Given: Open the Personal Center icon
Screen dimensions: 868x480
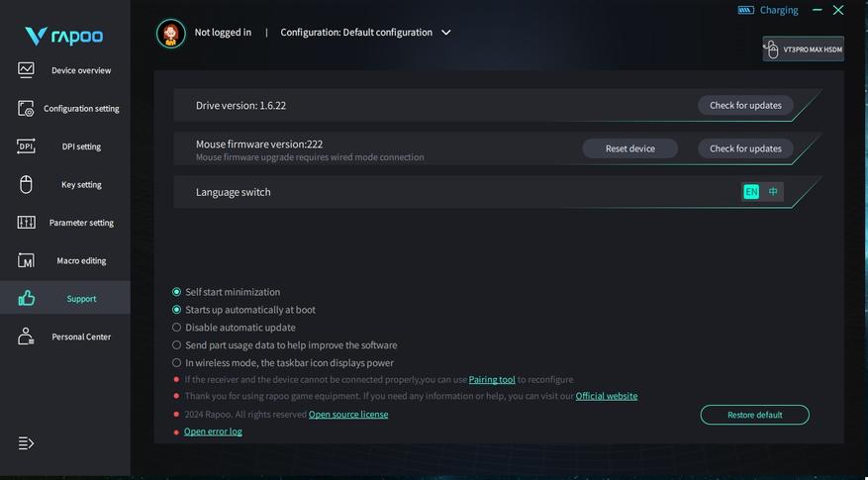Looking at the screenshot, I should 26,337.
